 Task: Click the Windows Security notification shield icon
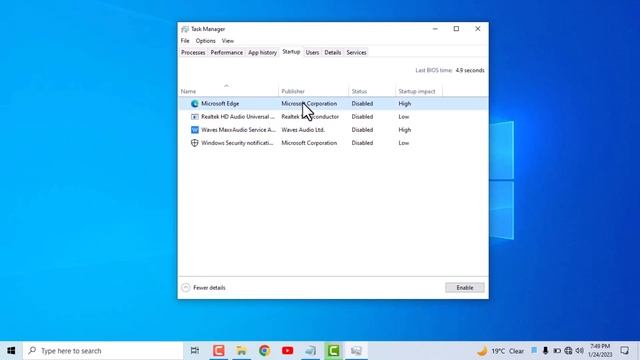(195, 143)
